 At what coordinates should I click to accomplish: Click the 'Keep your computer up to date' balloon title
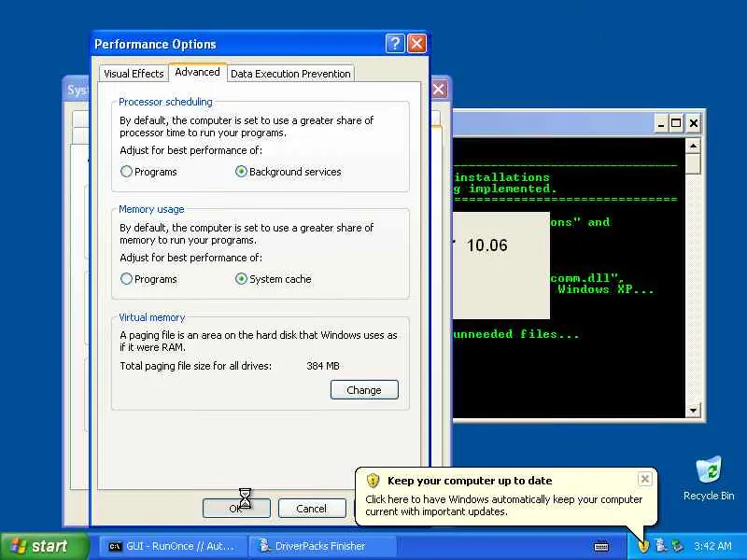point(470,481)
